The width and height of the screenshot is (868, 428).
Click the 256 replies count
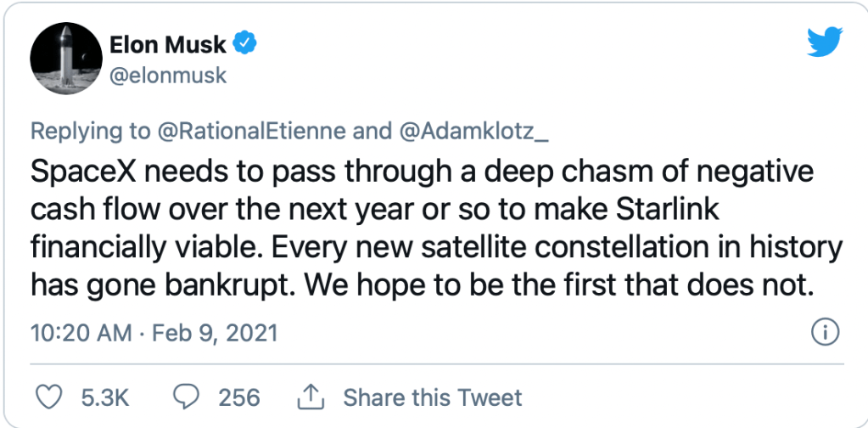pyautogui.click(x=238, y=397)
